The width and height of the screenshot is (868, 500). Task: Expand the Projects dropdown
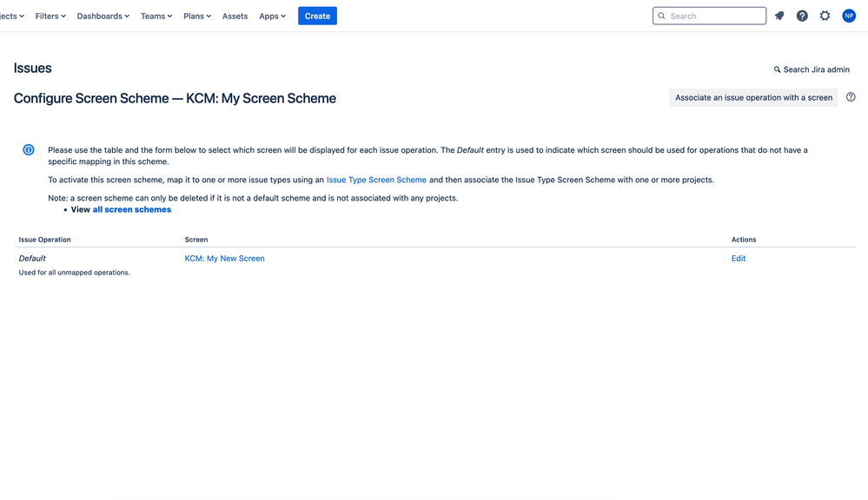pyautogui.click(x=11, y=15)
